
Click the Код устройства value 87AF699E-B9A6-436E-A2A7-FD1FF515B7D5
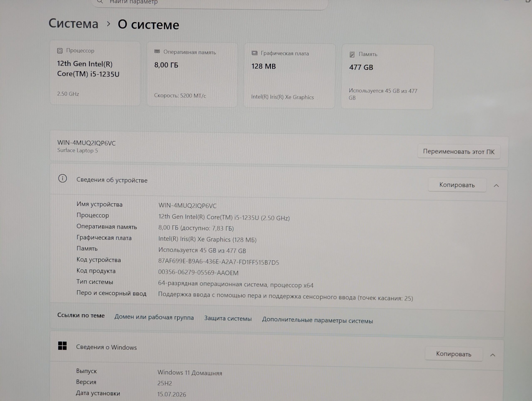click(219, 262)
